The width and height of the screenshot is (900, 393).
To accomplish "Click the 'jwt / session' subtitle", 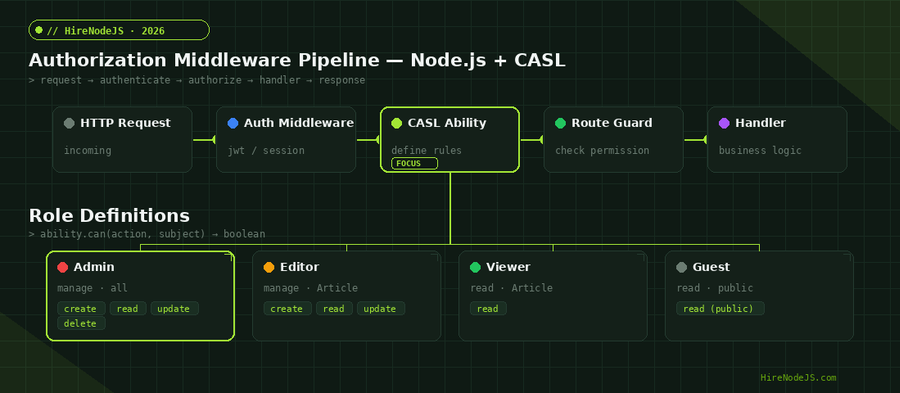I will coord(266,151).
